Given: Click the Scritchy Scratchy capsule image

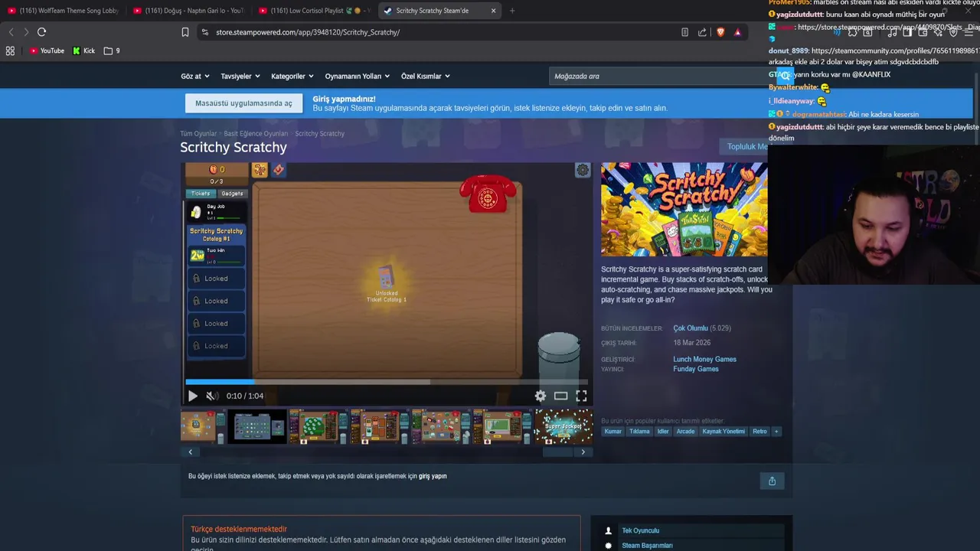Looking at the screenshot, I should pyautogui.click(x=684, y=209).
